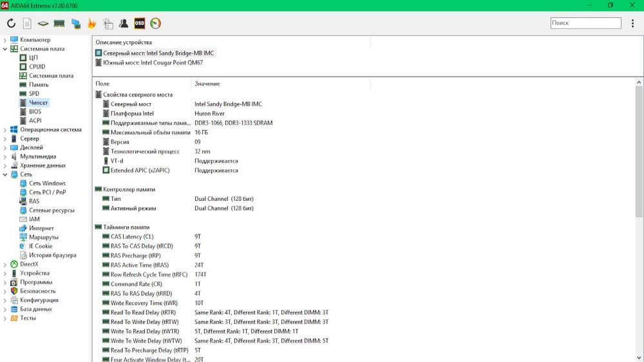
Task: Select CPUID in the sidebar tree
Action: pyautogui.click(x=37, y=66)
